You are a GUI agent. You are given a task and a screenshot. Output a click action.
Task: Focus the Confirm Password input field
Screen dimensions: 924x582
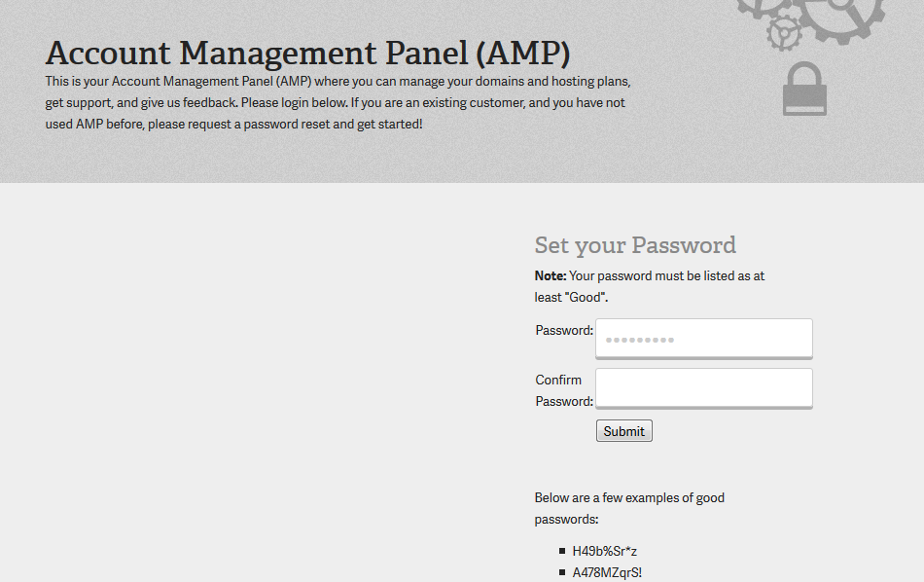point(703,388)
